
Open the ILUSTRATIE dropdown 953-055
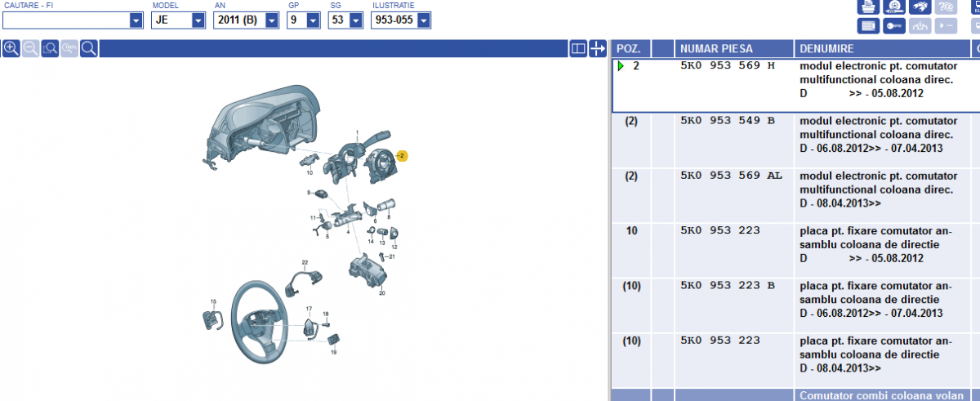(423, 20)
